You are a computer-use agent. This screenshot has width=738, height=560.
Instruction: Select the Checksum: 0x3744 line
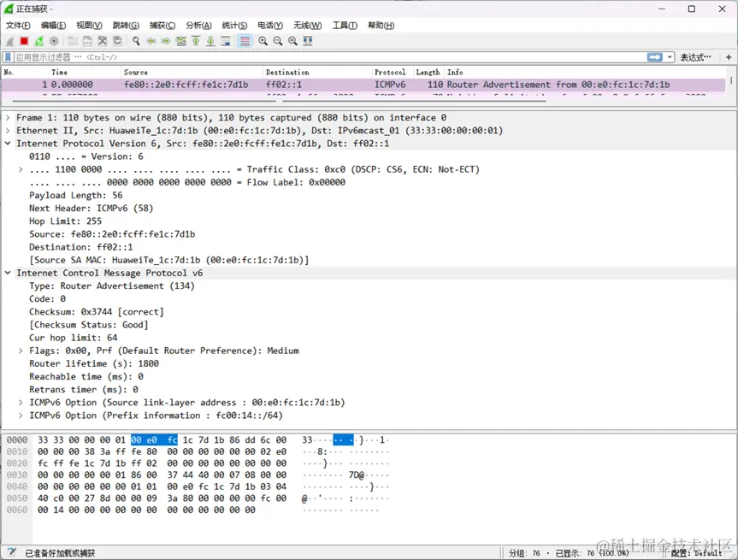tap(97, 311)
